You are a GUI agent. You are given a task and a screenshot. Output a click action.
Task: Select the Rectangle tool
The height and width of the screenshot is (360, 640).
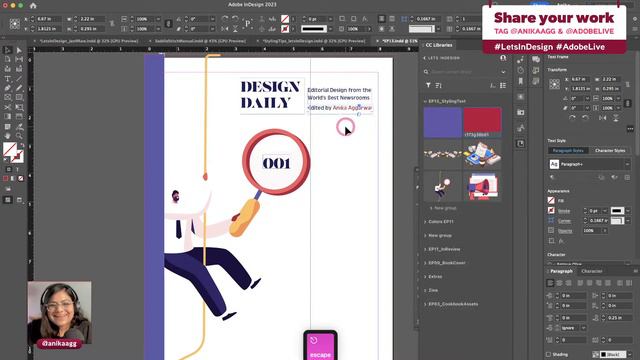tap(19, 98)
